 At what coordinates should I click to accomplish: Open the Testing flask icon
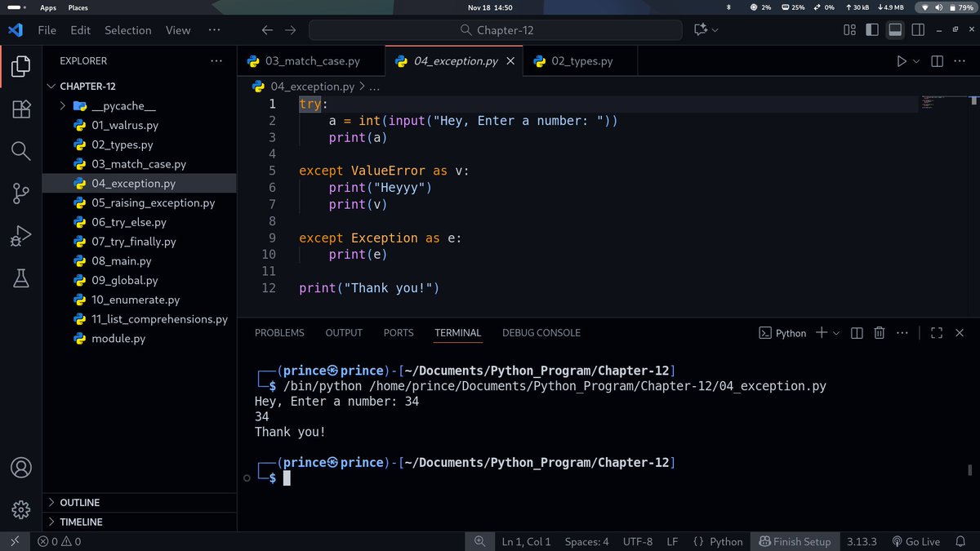tap(21, 279)
